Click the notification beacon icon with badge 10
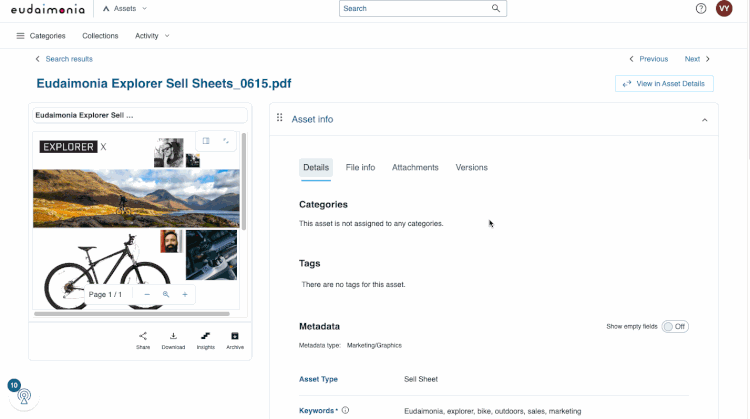The height and width of the screenshot is (419, 750). [x=23, y=396]
